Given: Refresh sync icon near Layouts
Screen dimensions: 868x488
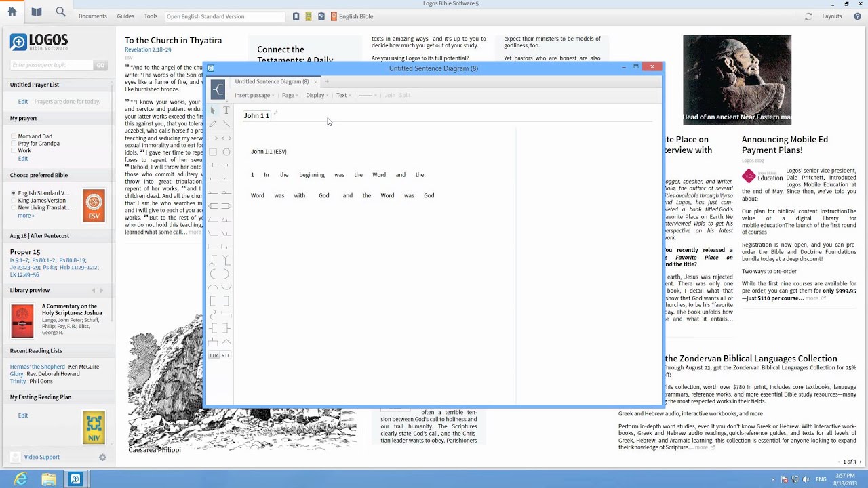Looking at the screenshot, I should pyautogui.click(x=808, y=16).
